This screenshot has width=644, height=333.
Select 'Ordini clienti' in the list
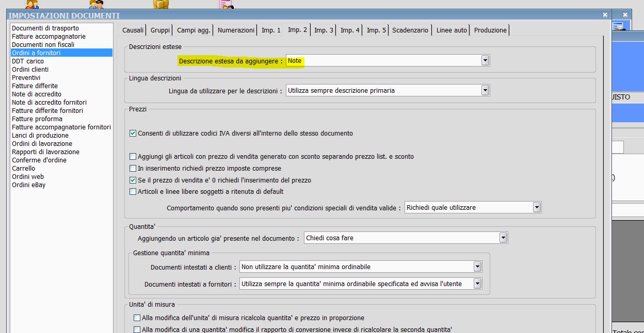61,70
